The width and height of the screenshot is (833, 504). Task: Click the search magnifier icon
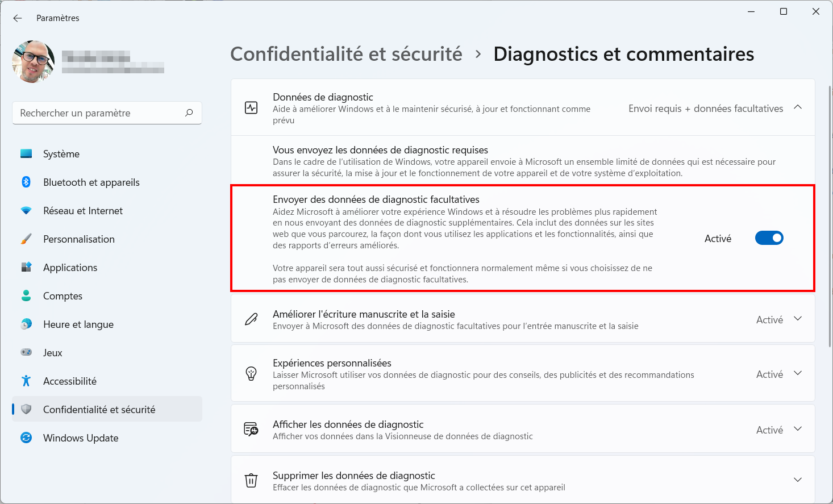[x=189, y=113]
